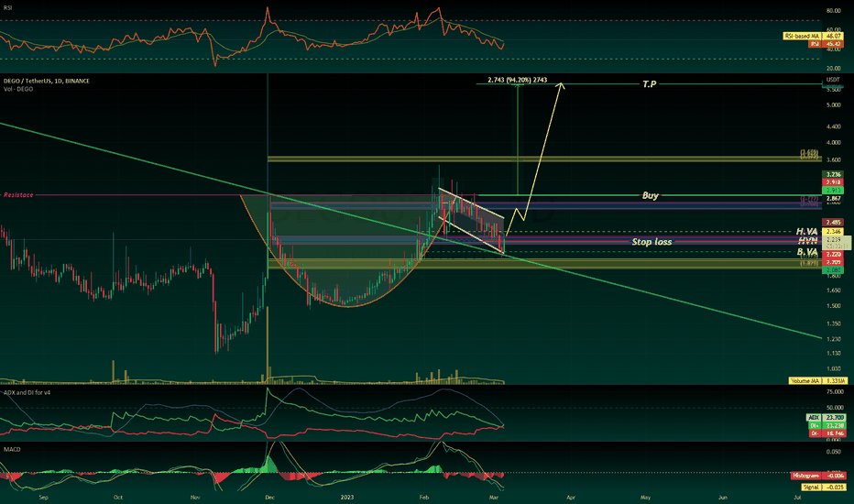Click the RSI-based MA scale label

[802, 36]
